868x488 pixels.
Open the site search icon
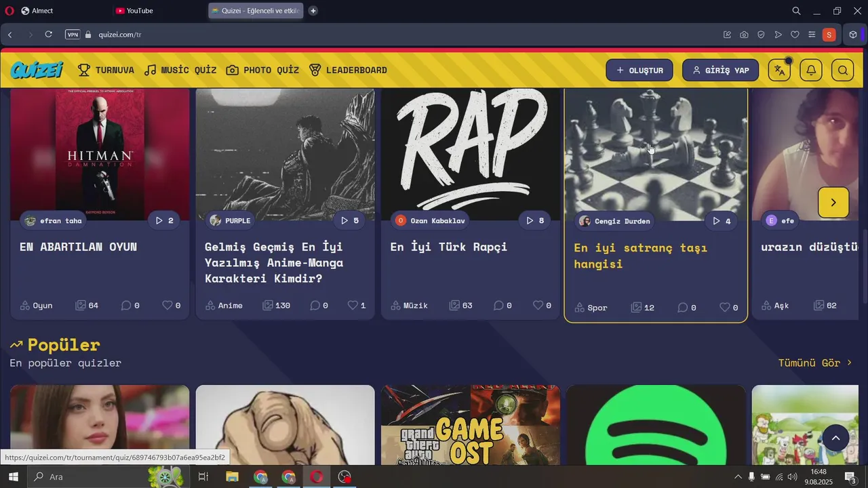843,70
